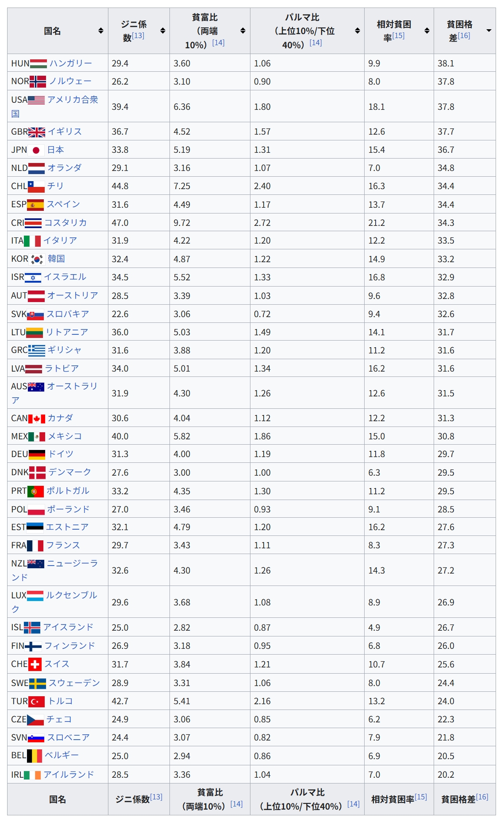Click the Canada flag icon

[37, 419]
